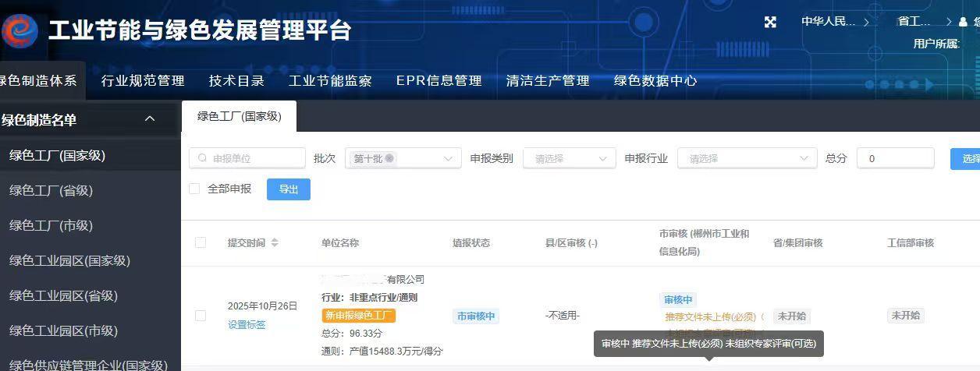Click the 总分 score input field
980x371 pixels.
(895, 158)
